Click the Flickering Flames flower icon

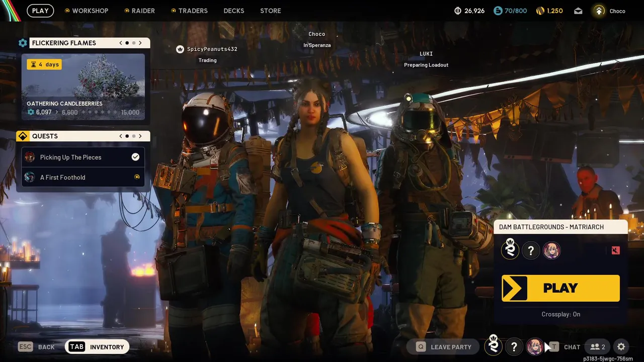23,43
